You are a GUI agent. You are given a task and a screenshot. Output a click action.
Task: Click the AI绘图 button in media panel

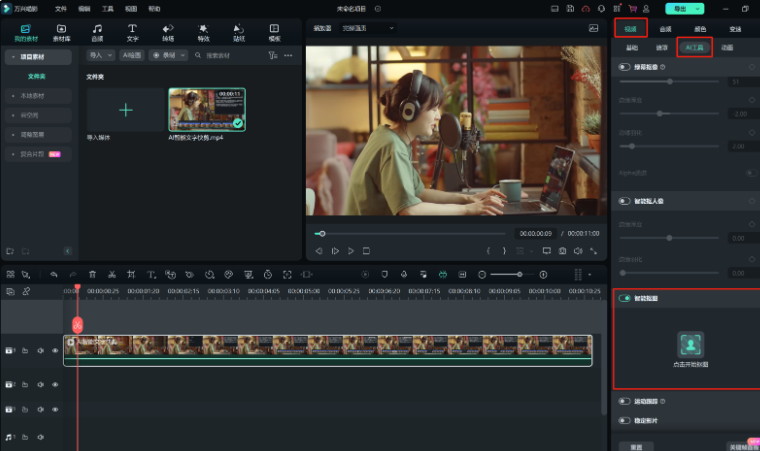pos(132,56)
